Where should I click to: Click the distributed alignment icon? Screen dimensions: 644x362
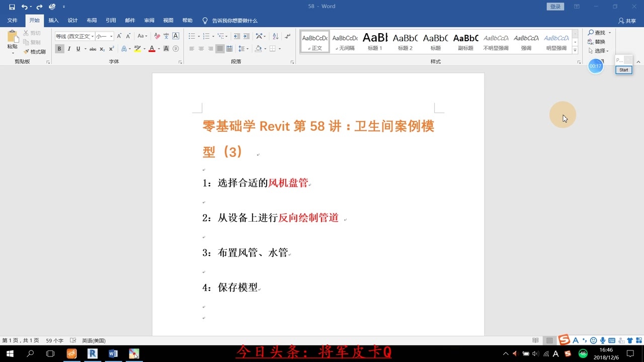click(x=229, y=49)
